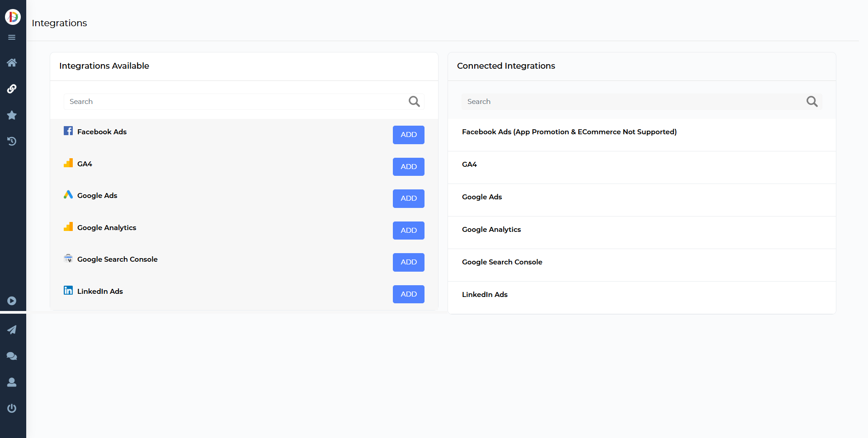Viewport: 868px width, 438px height.
Task: Click the LinkedIn logo icon
Action: click(68, 290)
